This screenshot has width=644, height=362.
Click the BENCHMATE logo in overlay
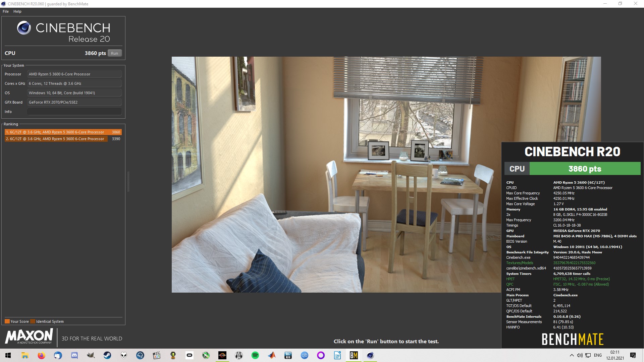click(x=573, y=339)
